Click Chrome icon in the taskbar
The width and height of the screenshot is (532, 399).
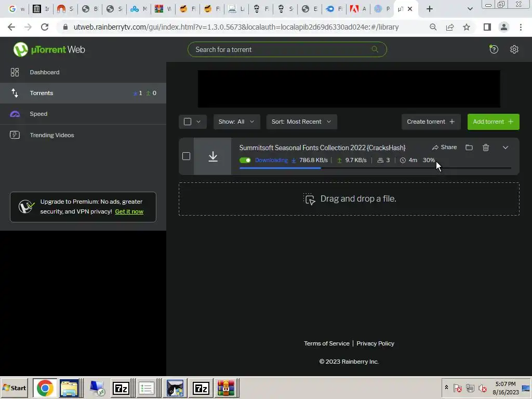[45, 388]
